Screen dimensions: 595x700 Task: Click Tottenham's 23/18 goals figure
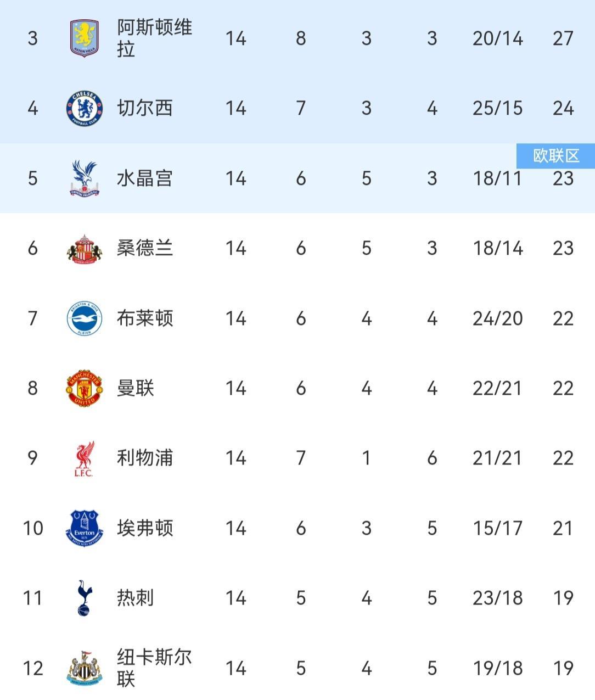497,597
